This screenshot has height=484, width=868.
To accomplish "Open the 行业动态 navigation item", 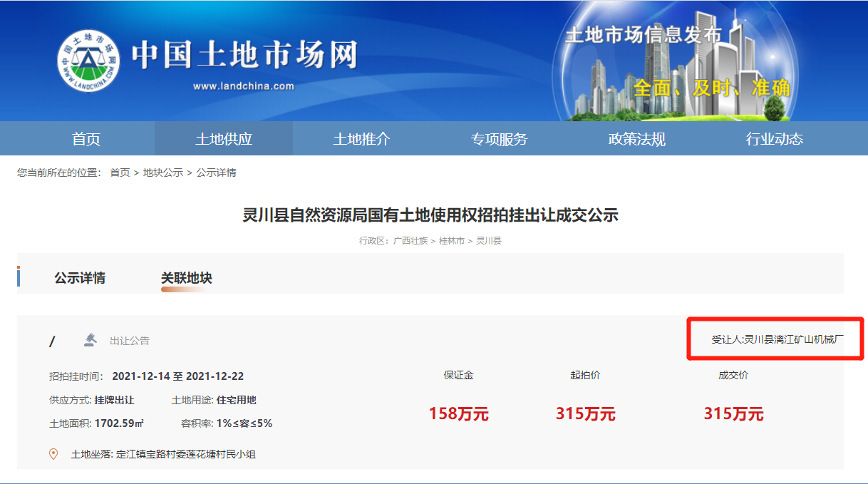I will click(x=774, y=139).
